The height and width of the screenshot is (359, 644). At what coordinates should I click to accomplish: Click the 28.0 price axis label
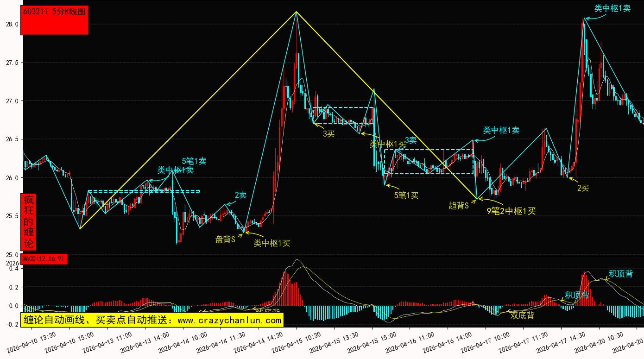pos(12,24)
